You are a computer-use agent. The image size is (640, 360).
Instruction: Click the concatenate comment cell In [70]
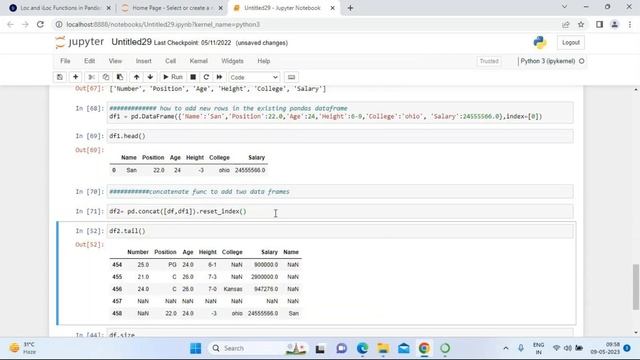pos(340,191)
